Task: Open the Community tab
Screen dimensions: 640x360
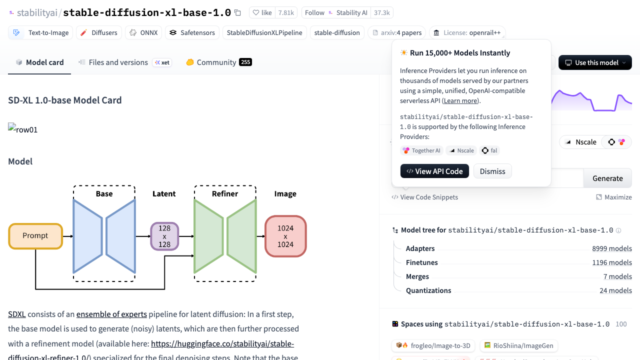Action: click(218, 62)
